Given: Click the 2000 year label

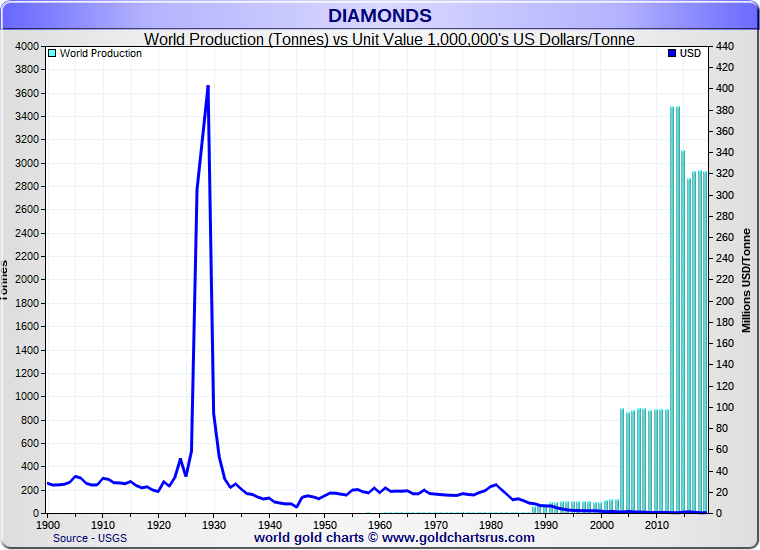Looking at the screenshot, I should tap(602, 525).
